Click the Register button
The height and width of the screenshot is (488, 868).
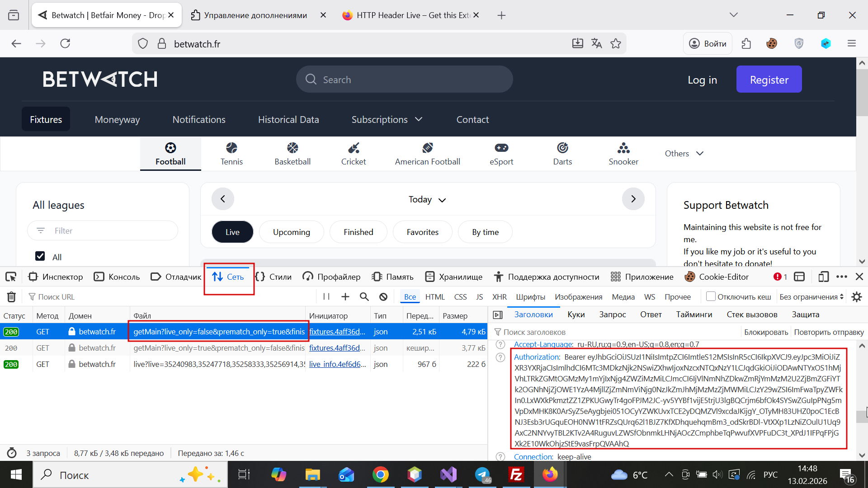point(769,80)
